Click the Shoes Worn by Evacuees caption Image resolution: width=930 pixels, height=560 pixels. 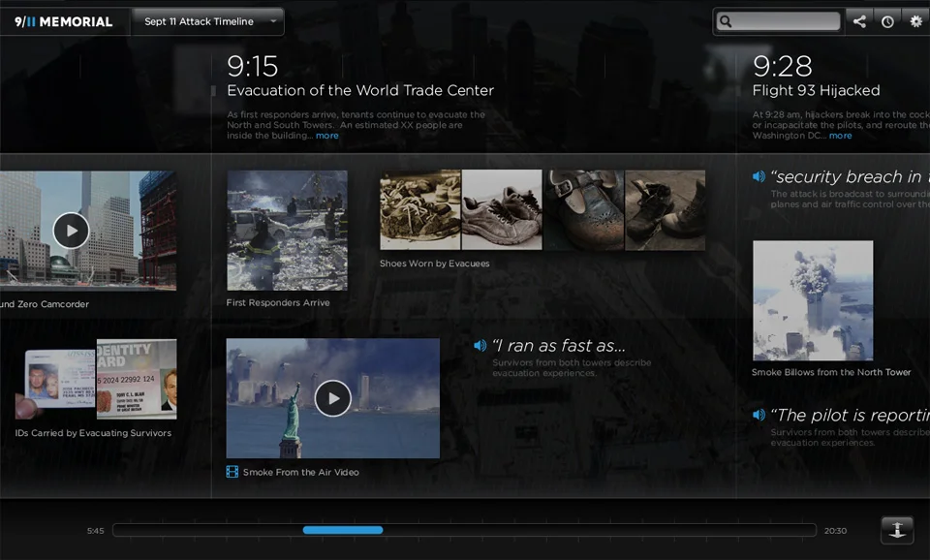[435, 264]
